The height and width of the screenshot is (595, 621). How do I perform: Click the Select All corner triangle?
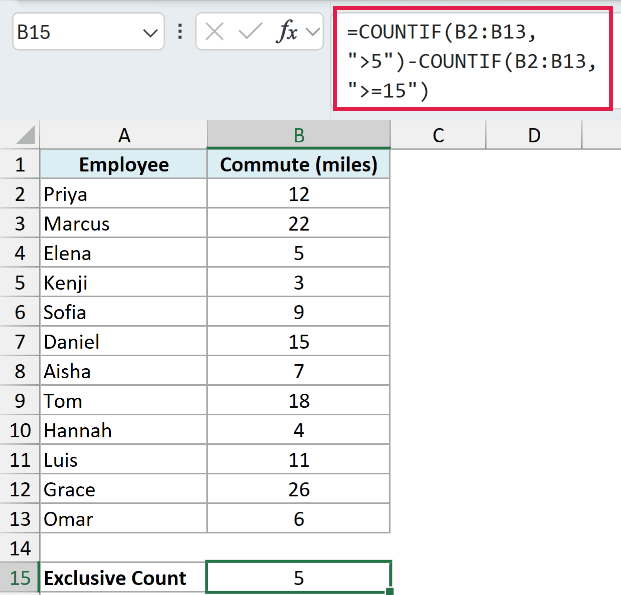point(26,135)
